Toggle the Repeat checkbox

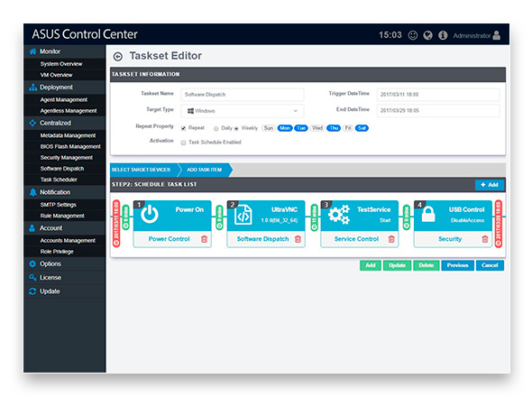tap(184, 128)
